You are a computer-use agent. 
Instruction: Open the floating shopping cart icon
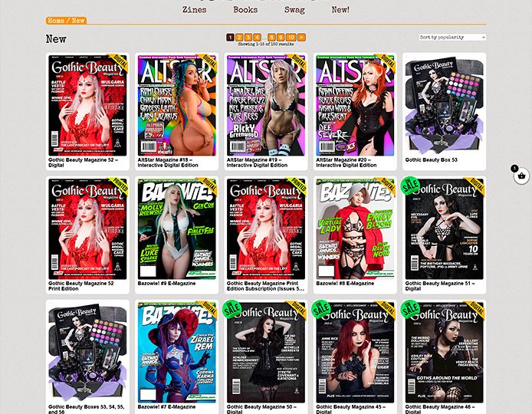(x=521, y=176)
